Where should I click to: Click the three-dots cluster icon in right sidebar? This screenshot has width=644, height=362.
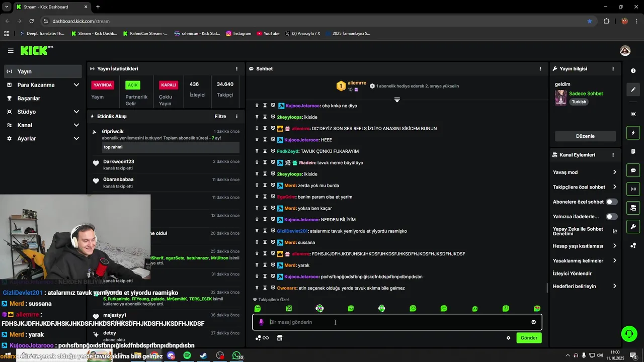coord(633,245)
